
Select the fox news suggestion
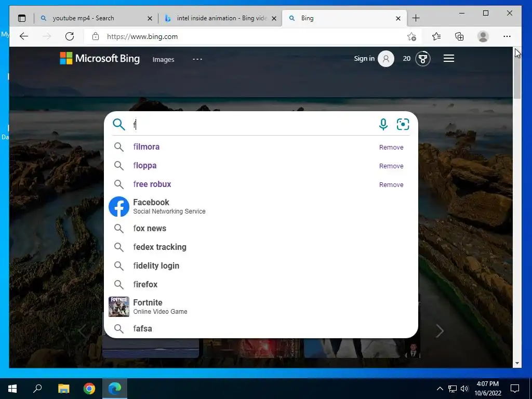(x=261, y=229)
